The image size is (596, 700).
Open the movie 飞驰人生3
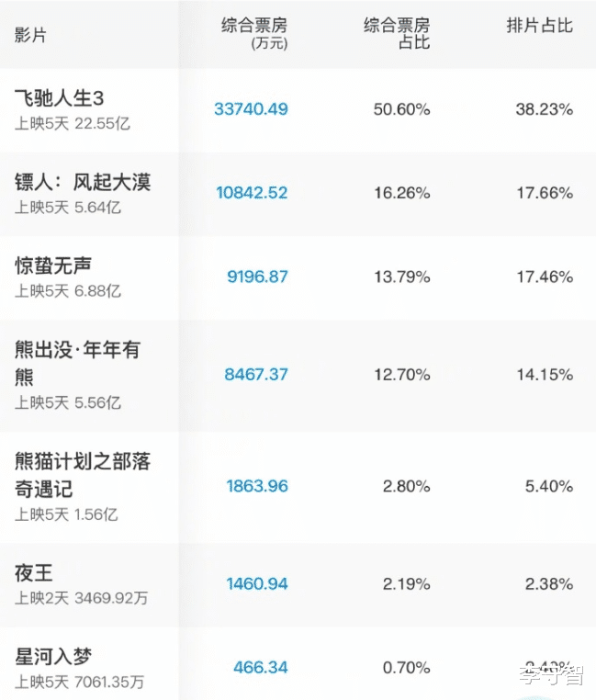(66, 98)
